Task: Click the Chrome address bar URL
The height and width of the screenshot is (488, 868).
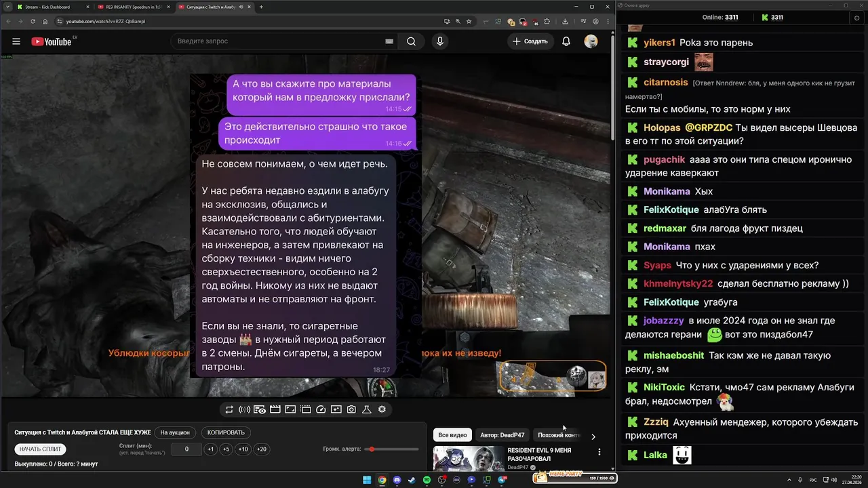Action: 105,21
